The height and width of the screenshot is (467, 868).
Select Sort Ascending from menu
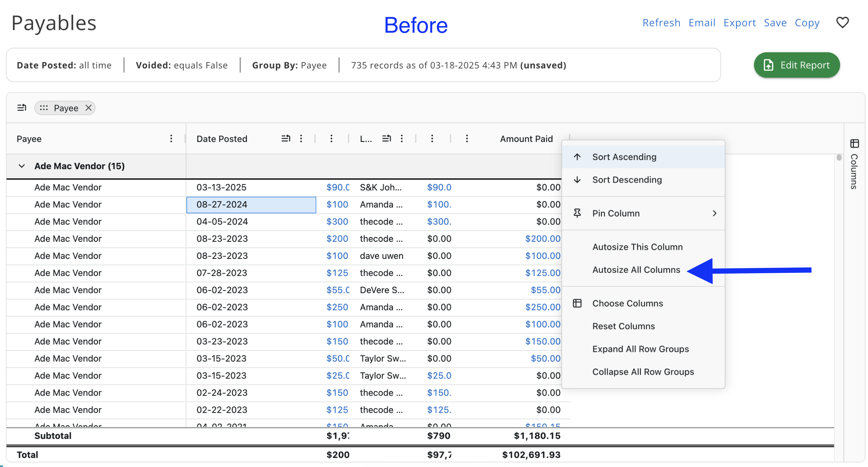pyautogui.click(x=624, y=157)
